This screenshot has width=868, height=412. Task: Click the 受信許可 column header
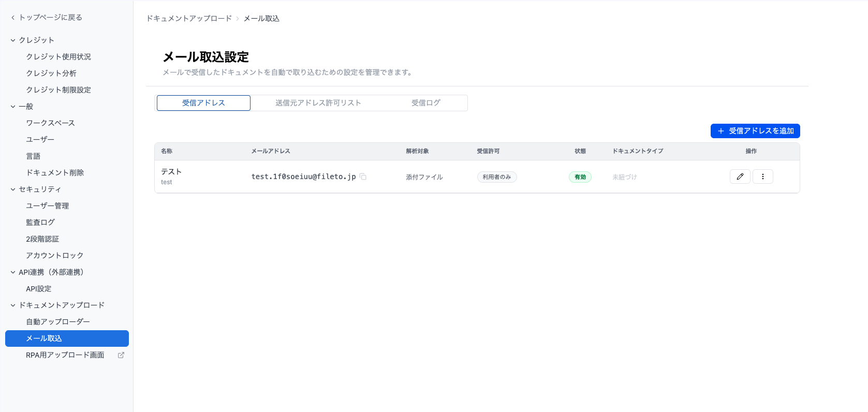click(x=488, y=151)
